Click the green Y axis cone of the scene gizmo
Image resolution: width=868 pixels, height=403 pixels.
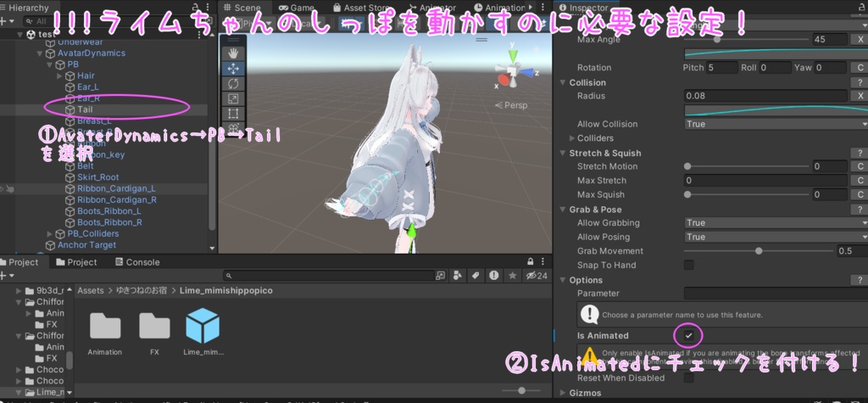pyautogui.click(x=513, y=54)
